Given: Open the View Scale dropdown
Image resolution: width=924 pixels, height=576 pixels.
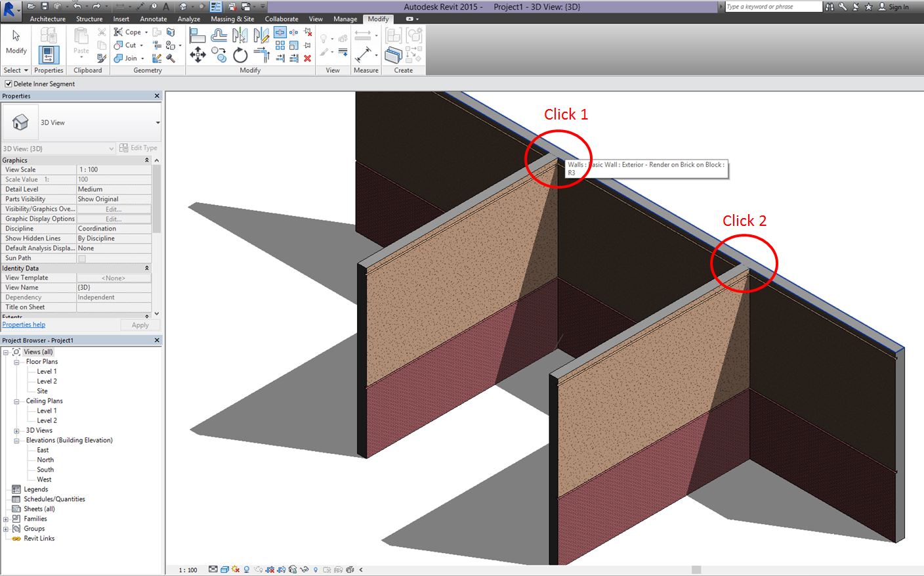Looking at the screenshot, I should point(114,169).
